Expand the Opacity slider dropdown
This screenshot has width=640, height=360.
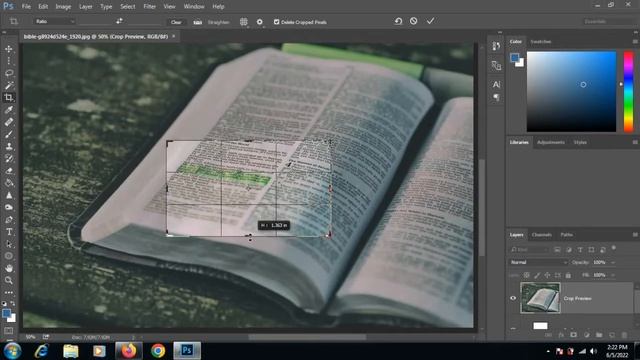[613, 262]
